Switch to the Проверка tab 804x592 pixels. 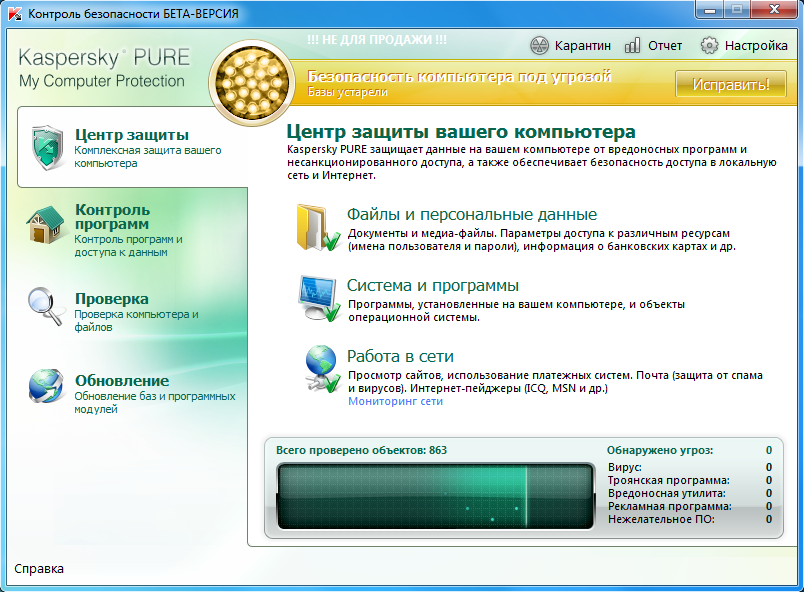(x=132, y=311)
